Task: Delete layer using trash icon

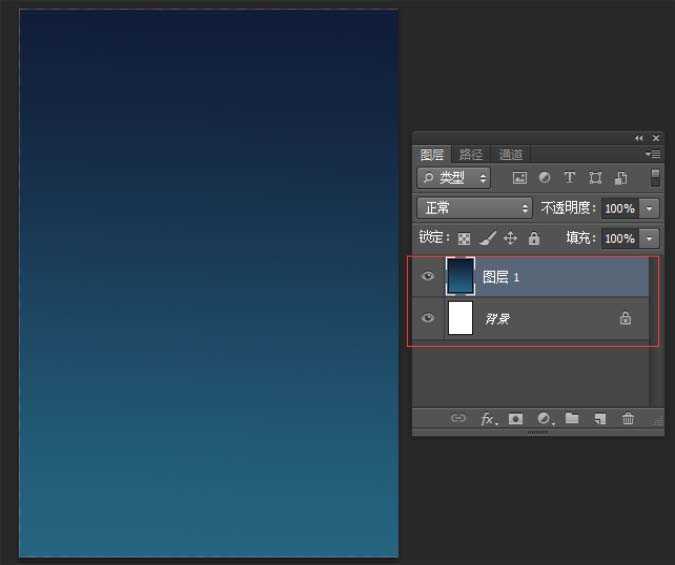Action: click(628, 419)
